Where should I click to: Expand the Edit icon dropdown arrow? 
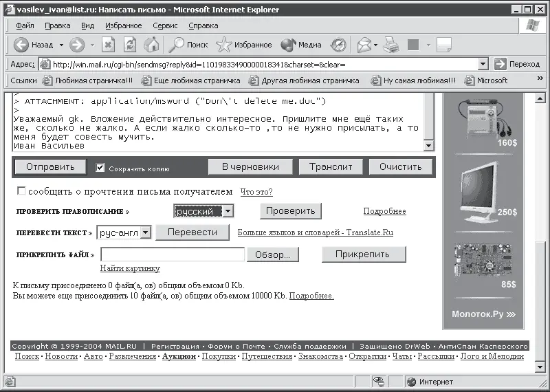(x=428, y=45)
